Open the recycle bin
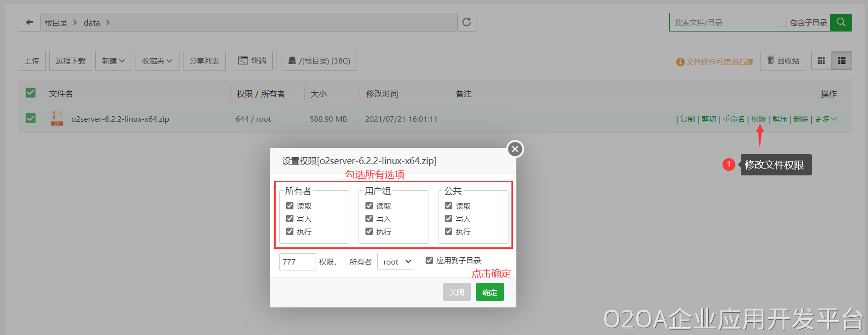Image resolution: width=868 pixels, height=335 pixels. 783,61
